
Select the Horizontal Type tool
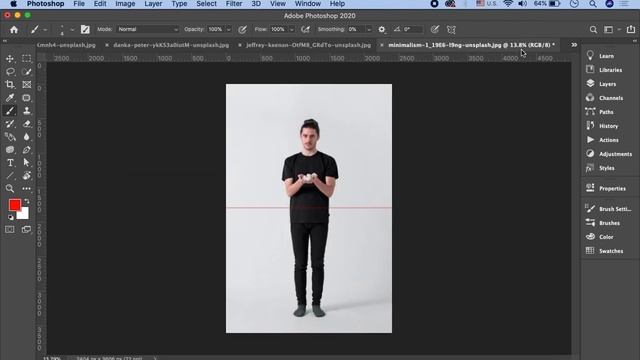point(10,163)
